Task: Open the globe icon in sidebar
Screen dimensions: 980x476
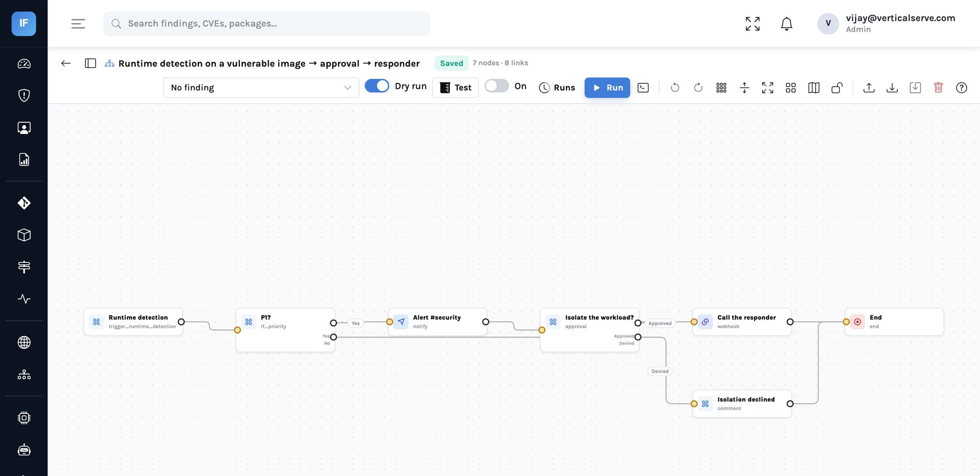Action: coord(24,342)
